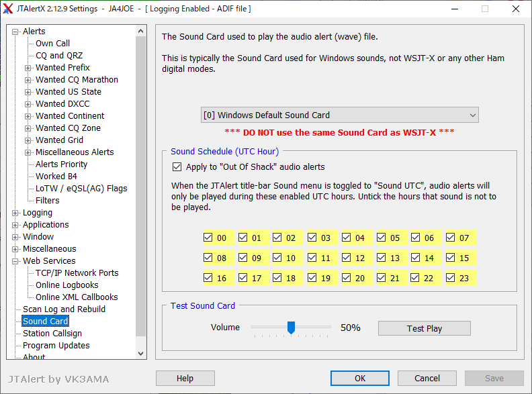
Task: Click the Volume slider handle
Action: [291, 328]
